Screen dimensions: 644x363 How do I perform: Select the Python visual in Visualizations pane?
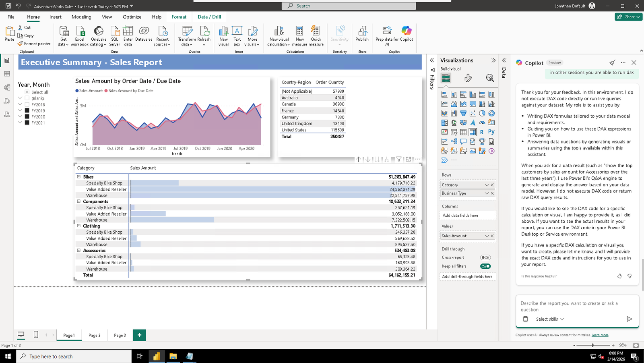(x=491, y=132)
